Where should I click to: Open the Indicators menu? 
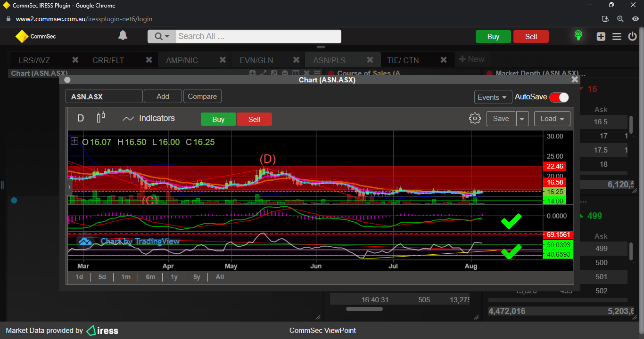point(149,118)
